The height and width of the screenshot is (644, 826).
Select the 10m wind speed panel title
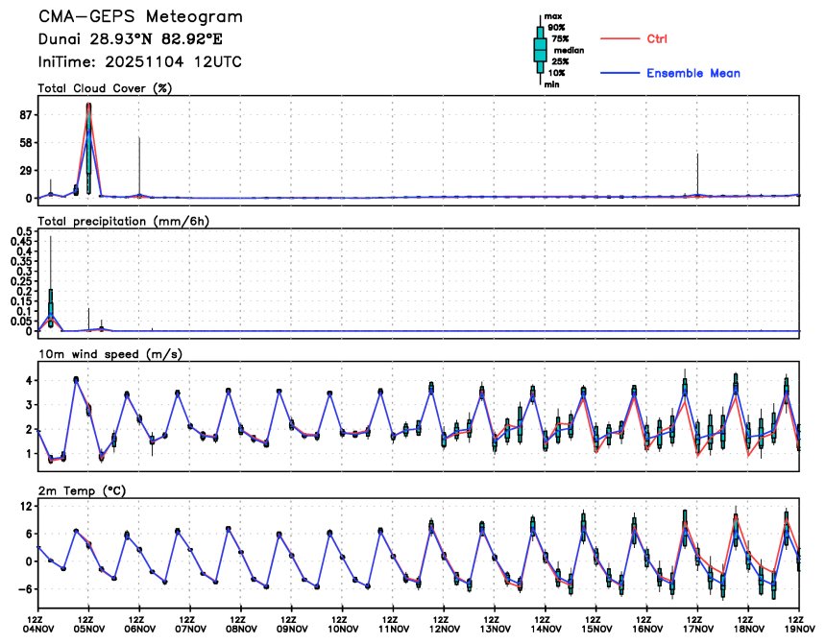pos(110,354)
